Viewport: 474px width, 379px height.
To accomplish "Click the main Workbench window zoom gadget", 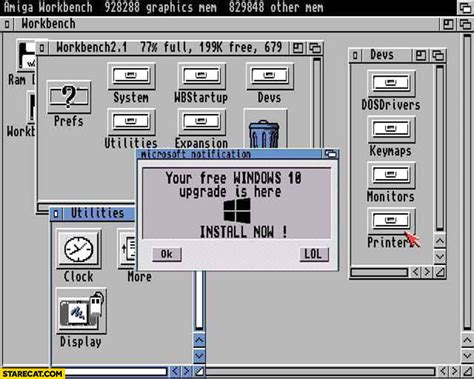I will pyautogui.click(x=448, y=24).
